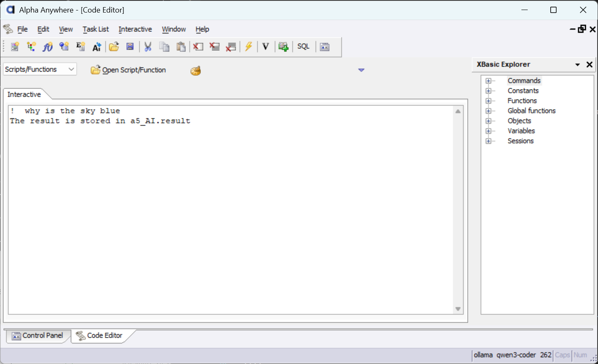Click the copy icon in the toolbar

click(x=164, y=47)
